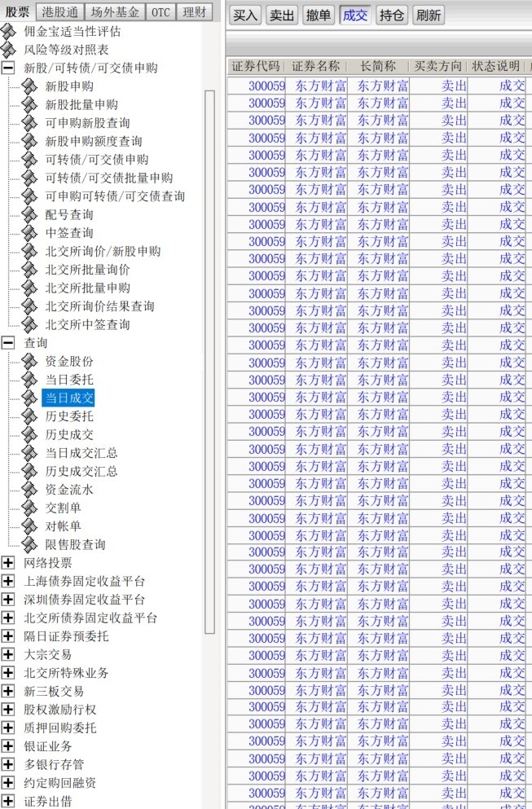This screenshot has height=809, width=532.
Task: Switch to the 股票 tab
Action: (x=18, y=11)
